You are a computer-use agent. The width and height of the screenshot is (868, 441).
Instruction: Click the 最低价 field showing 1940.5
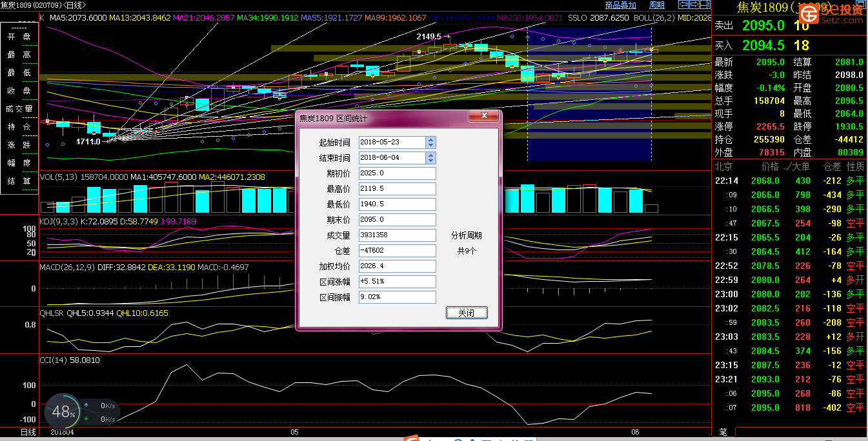tap(398, 204)
